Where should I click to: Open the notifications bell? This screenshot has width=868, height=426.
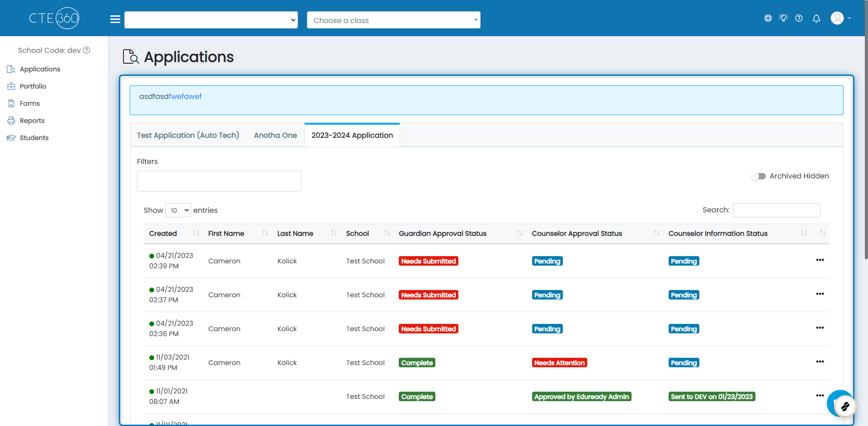816,19
